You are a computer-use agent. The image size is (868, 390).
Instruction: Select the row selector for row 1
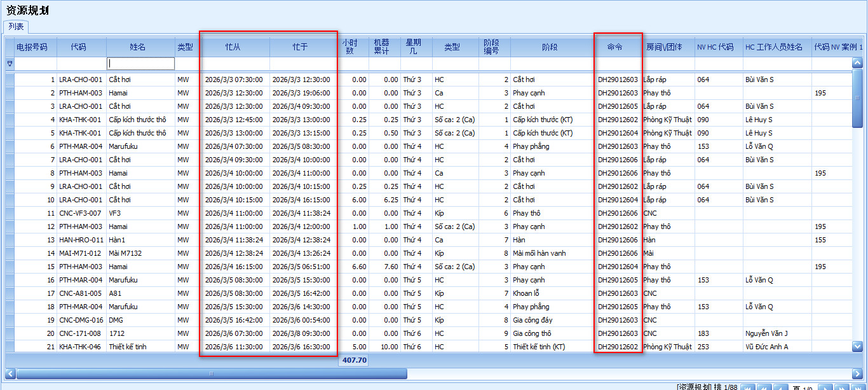click(9, 80)
